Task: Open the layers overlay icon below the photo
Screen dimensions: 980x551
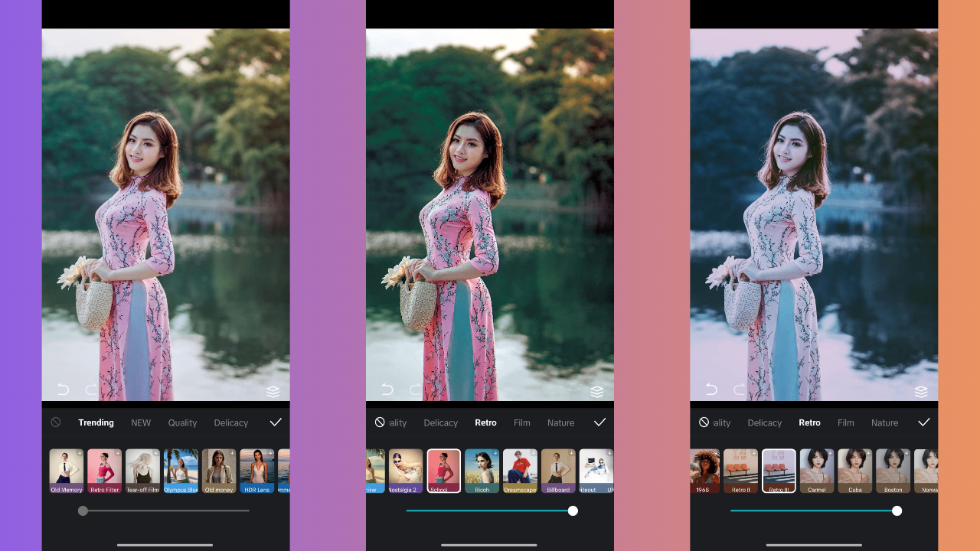Action: (x=273, y=391)
